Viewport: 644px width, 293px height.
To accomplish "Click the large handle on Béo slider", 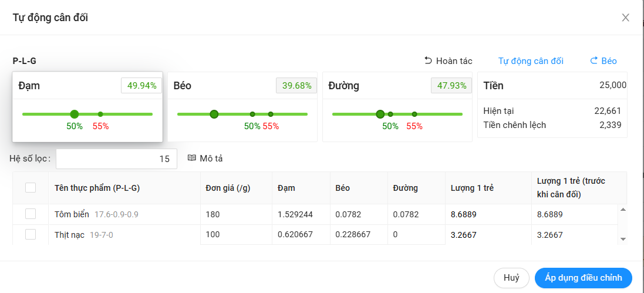I will pyautogui.click(x=214, y=114).
